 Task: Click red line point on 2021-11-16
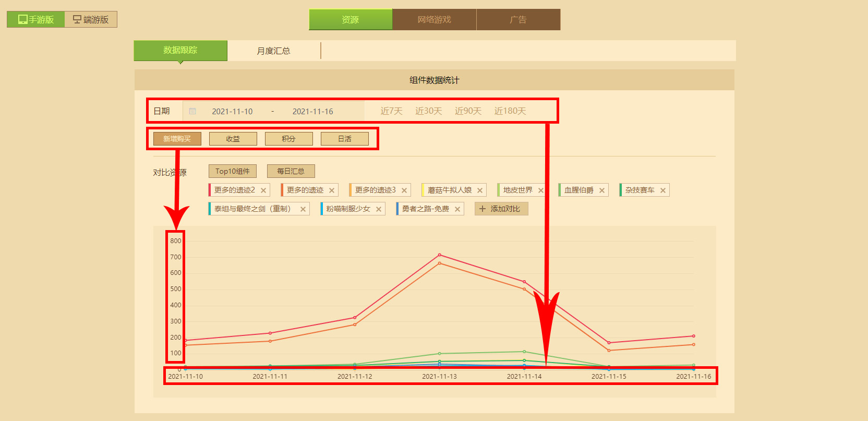click(693, 336)
